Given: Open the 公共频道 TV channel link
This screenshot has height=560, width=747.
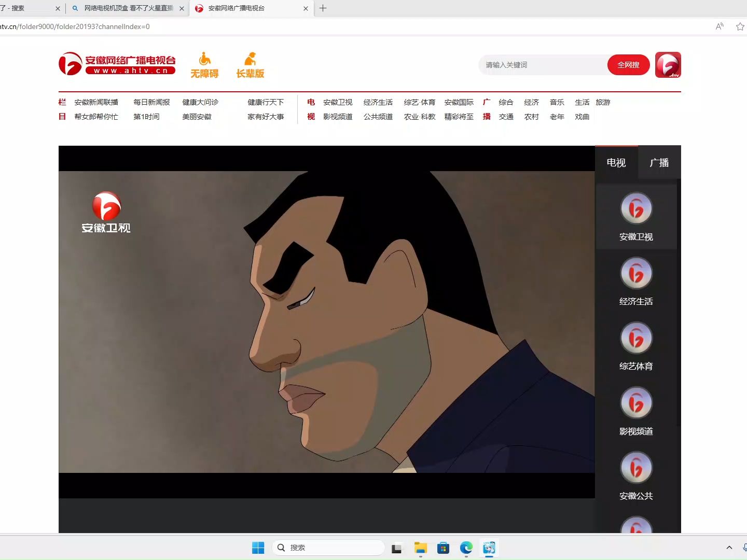Looking at the screenshot, I should pos(378,117).
